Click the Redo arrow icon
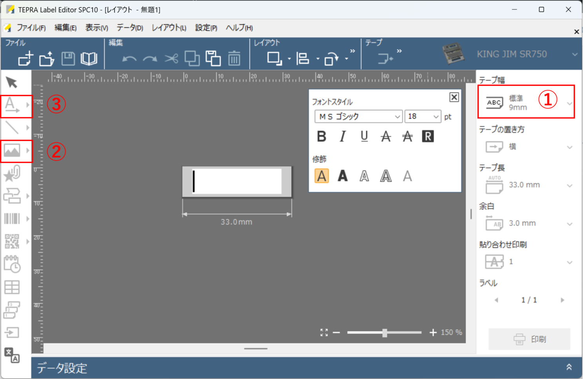The height and width of the screenshot is (379, 588). click(150, 59)
